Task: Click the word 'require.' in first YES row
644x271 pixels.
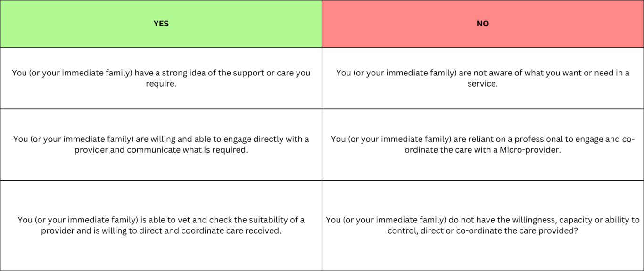Action: [161, 84]
